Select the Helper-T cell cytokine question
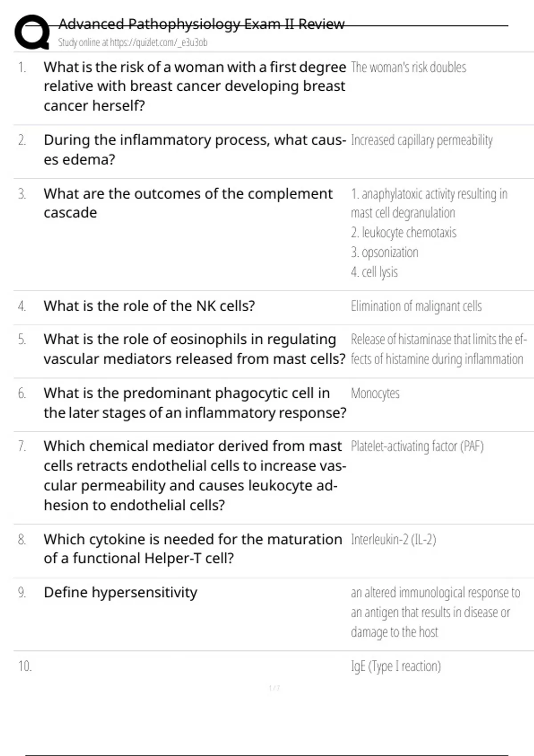Image resolution: width=534 pixels, height=756 pixels. tap(193, 549)
